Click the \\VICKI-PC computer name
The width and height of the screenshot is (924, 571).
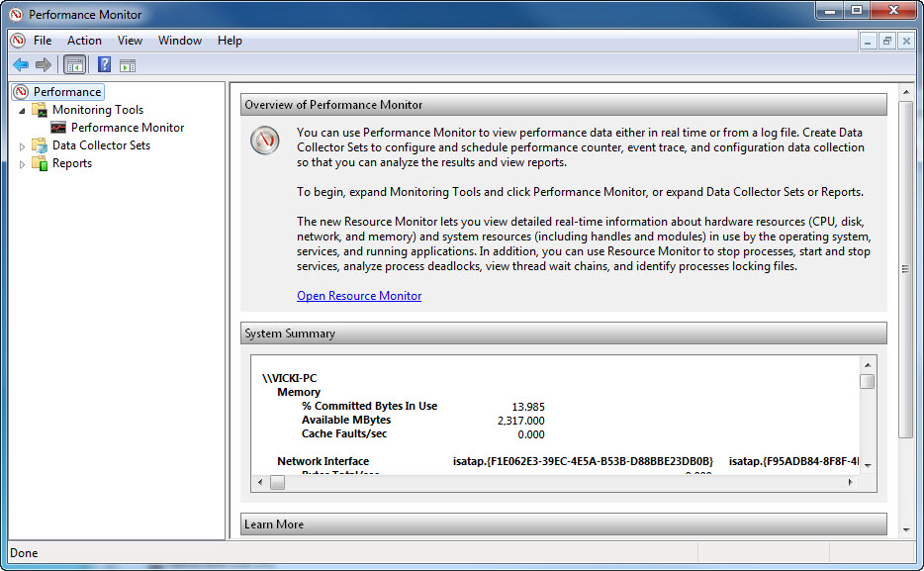289,378
